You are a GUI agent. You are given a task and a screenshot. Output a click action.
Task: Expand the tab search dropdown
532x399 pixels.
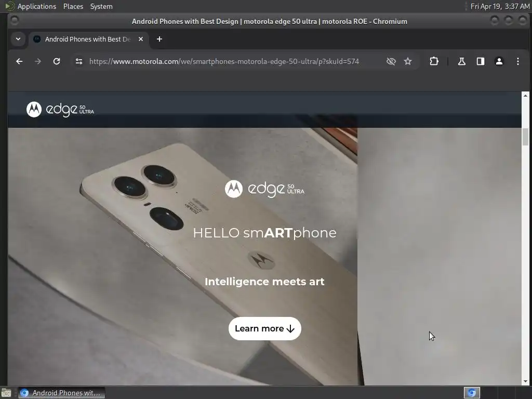point(18,39)
